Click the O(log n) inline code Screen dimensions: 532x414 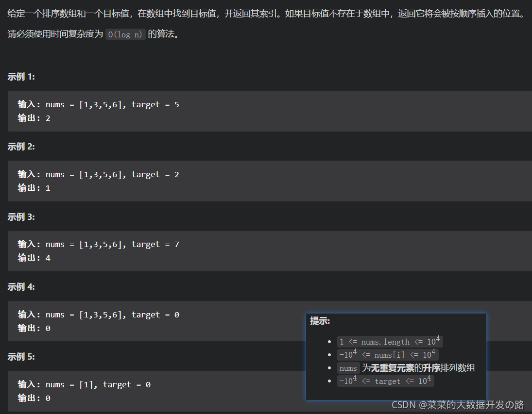[x=125, y=34]
